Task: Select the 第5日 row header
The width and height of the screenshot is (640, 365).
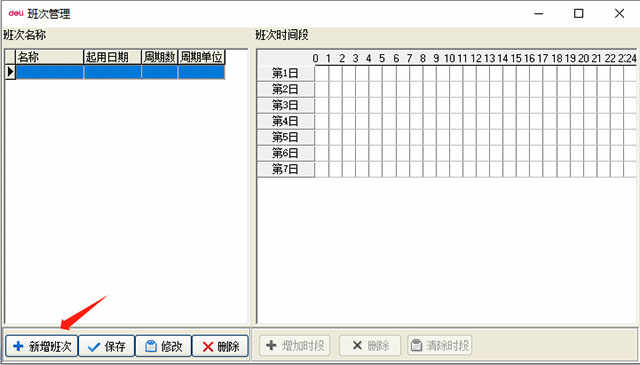Action: coord(286,137)
